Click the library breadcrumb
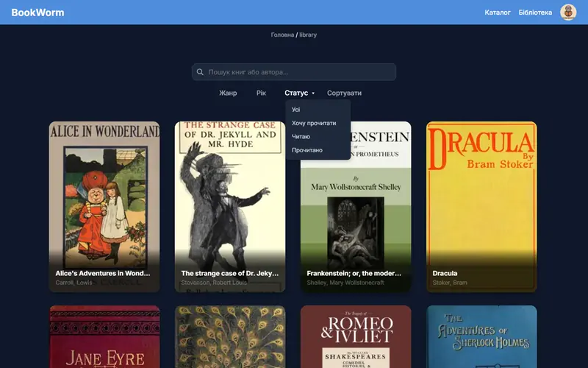 tap(308, 35)
